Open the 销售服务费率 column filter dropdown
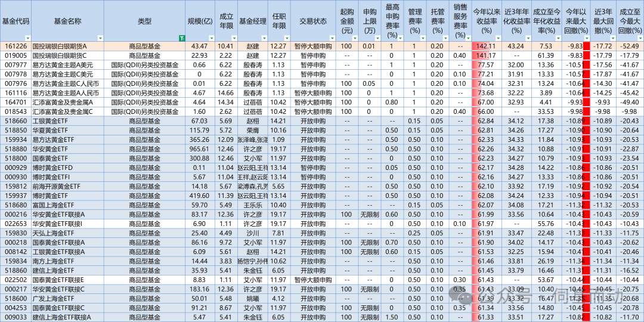644x322 pixels. click(467, 38)
